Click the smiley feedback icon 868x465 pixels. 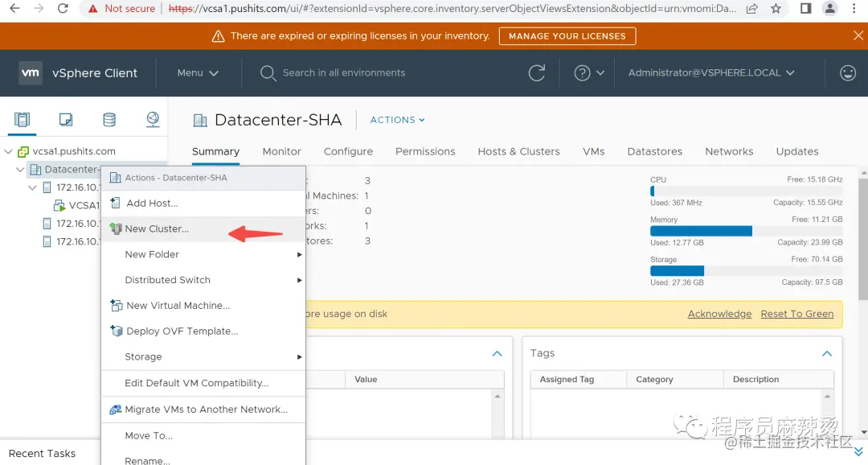848,72
